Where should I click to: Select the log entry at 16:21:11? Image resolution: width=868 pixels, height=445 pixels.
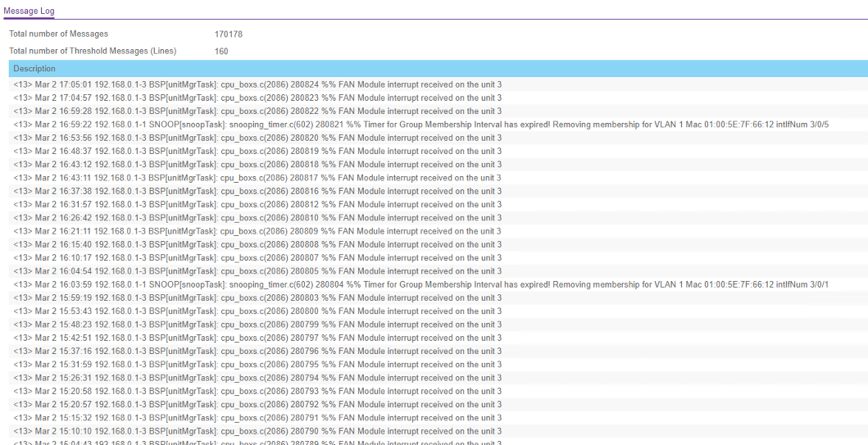click(x=257, y=231)
